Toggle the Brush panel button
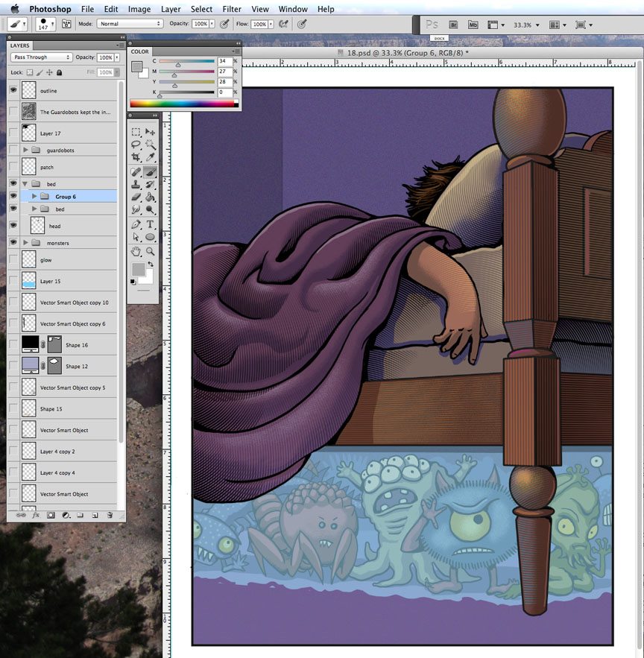 [66, 24]
